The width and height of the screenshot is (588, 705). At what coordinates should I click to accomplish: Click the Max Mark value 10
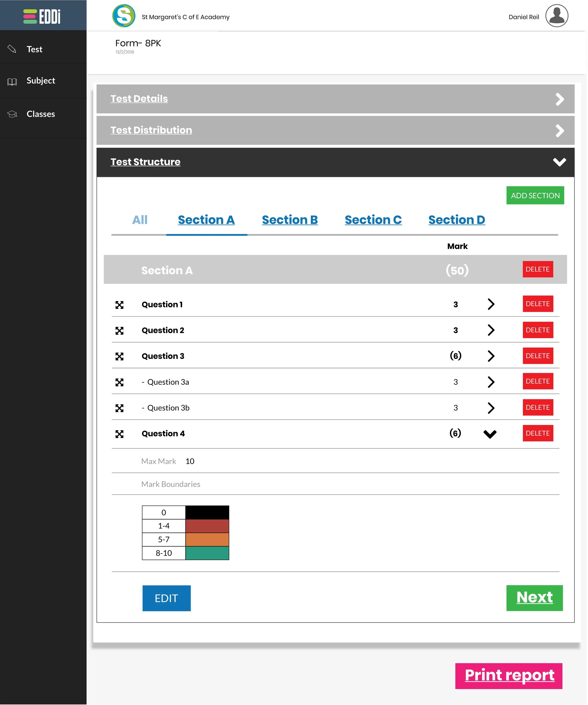point(190,461)
